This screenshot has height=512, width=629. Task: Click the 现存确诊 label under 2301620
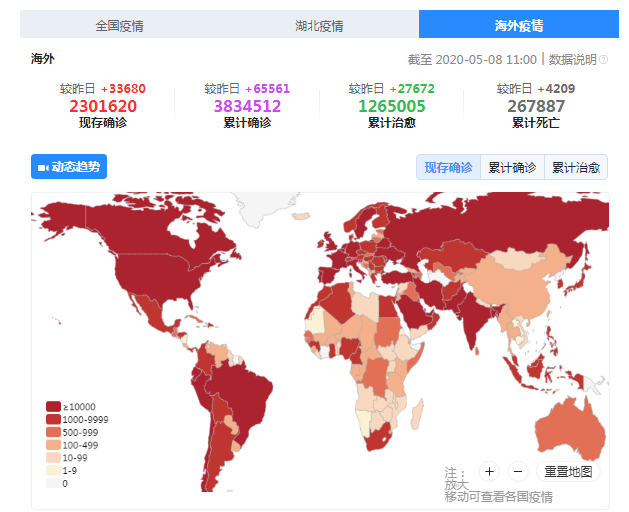point(103,122)
